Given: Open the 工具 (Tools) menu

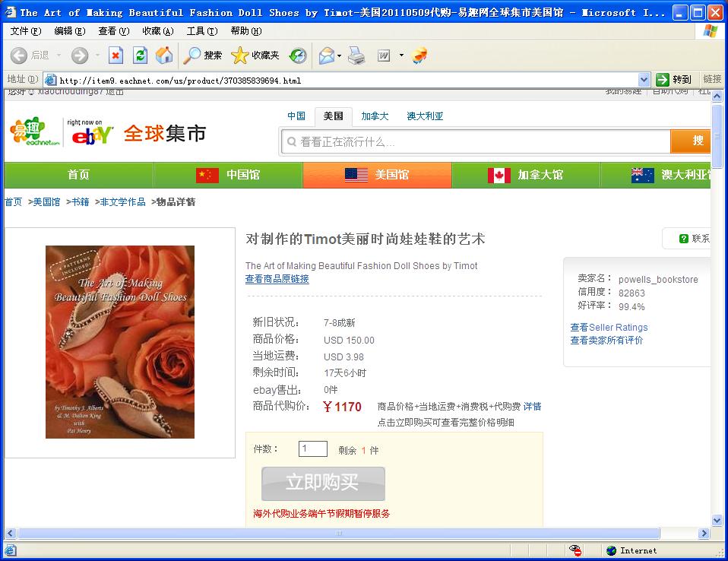Looking at the screenshot, I should point(202,31).
